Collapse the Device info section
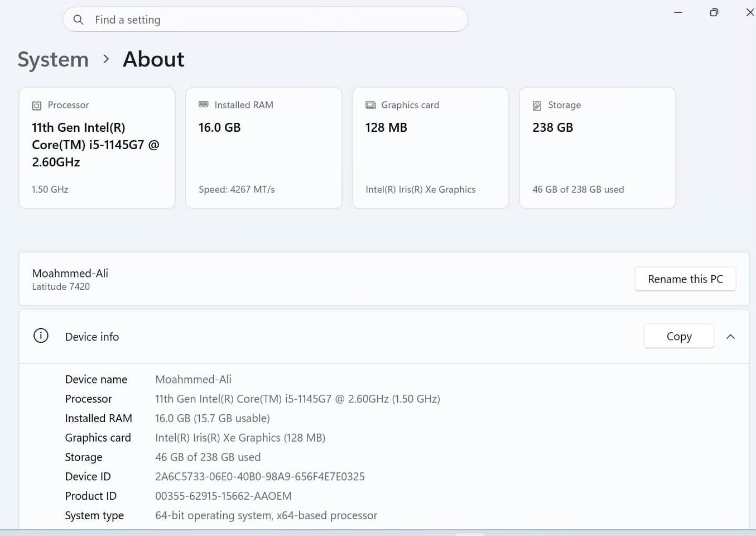The height and width of the screenshot is (536, 756). coord(730,337)
